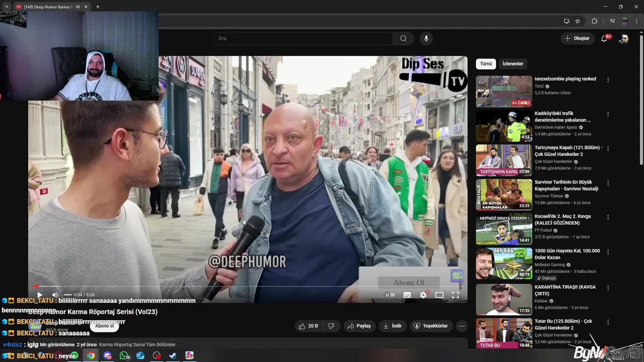Open options for the Kocaeli'de 2. Maç video
Screen dimensions: 644x362
608,217
